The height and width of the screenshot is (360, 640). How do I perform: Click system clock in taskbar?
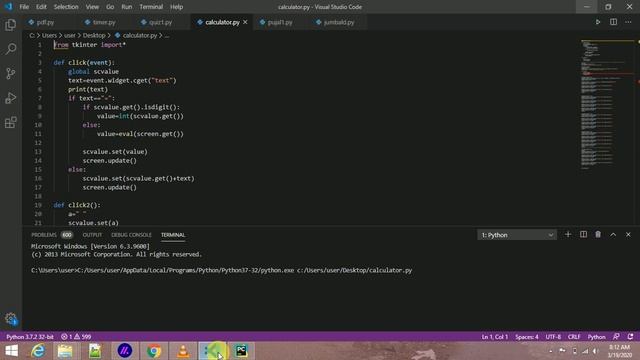coord(619,351)
